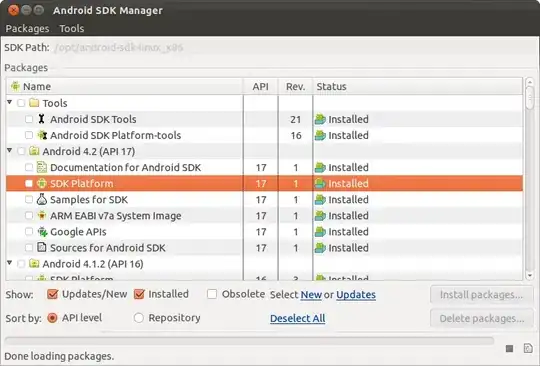Click the Installed status icon for Samples for SDK

(x=320, y=199)
